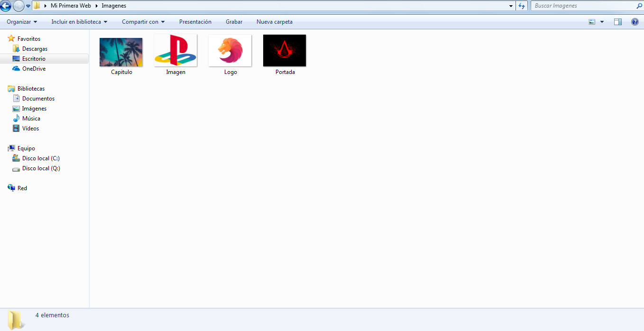644x331 pixels.
Task: Click the Forward navigation arrow button
Action: pyautogui.click(x=18, y=6)
